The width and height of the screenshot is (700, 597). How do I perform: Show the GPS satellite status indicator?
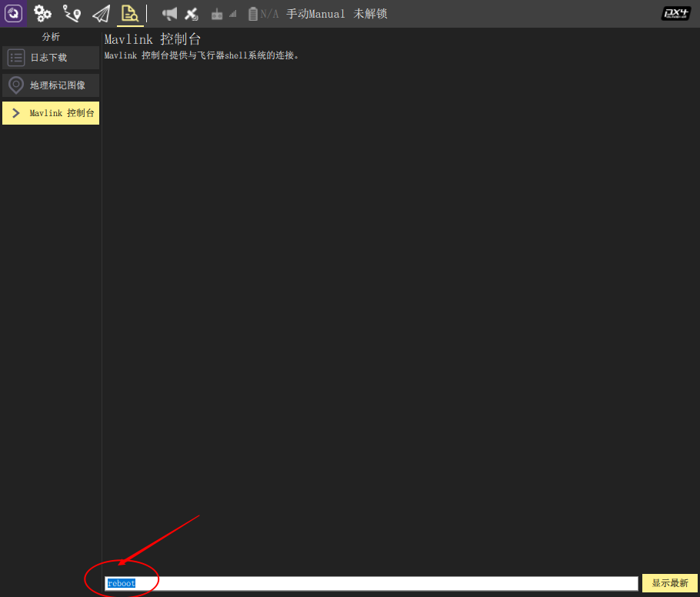point(192,14)
